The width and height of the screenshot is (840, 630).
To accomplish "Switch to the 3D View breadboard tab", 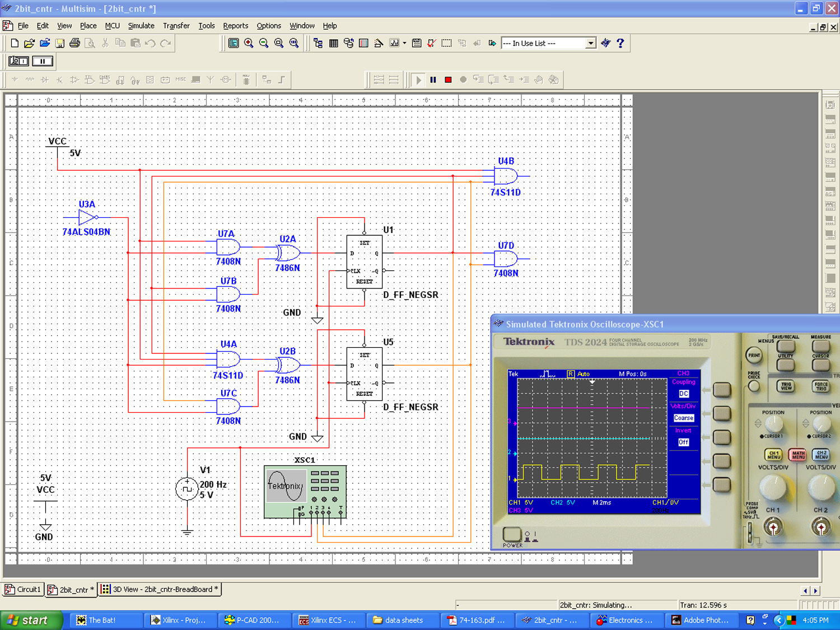I will [x=161, y=589].
